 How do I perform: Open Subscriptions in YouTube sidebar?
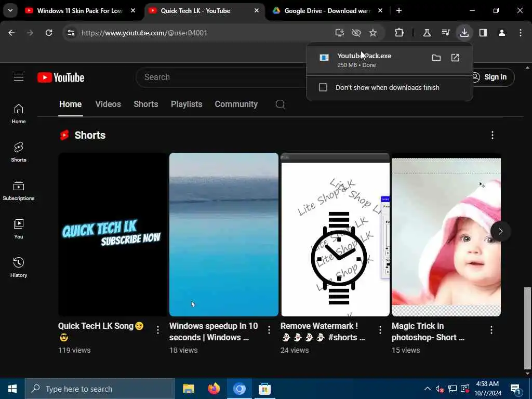pos(19,191)
